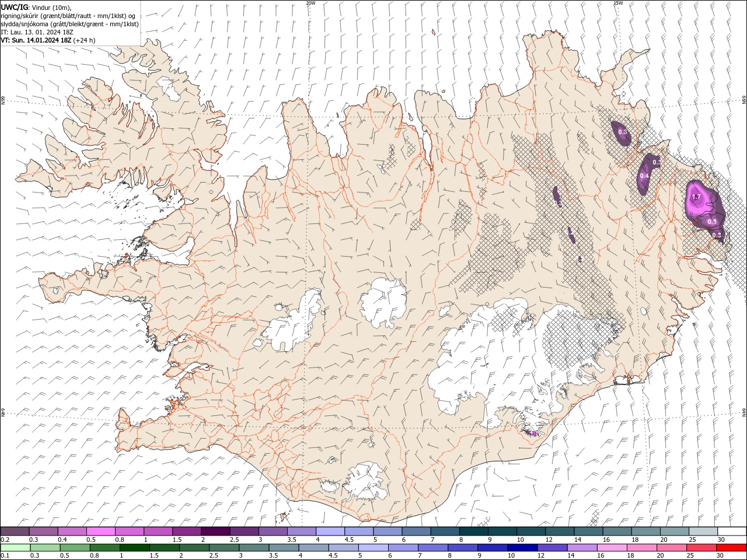Pick the grey-green 3–3.5 swatch in the bottom legend row

254,548
